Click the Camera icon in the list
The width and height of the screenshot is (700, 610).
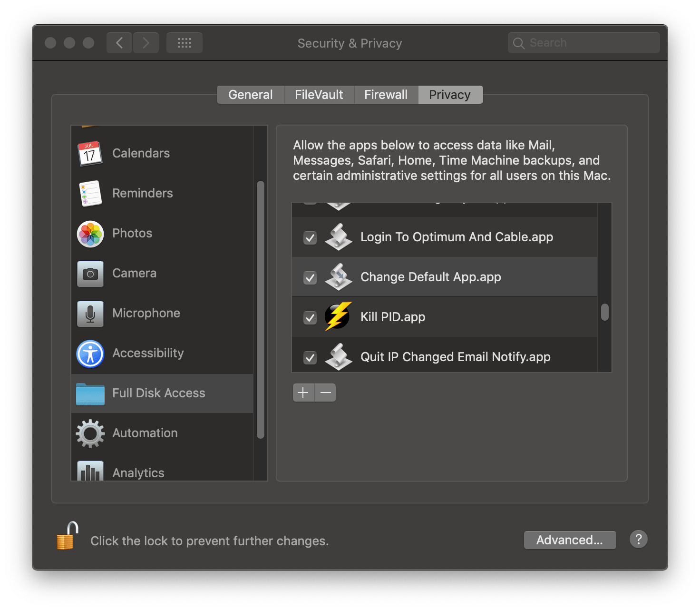[90, 273]
